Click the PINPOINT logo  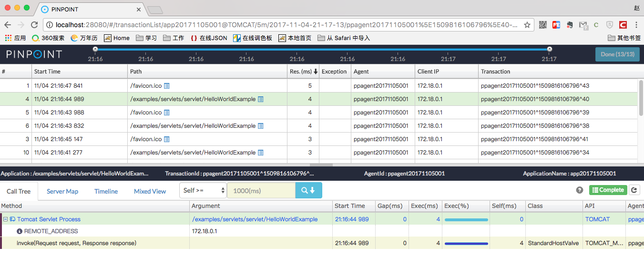click(34, 54)
